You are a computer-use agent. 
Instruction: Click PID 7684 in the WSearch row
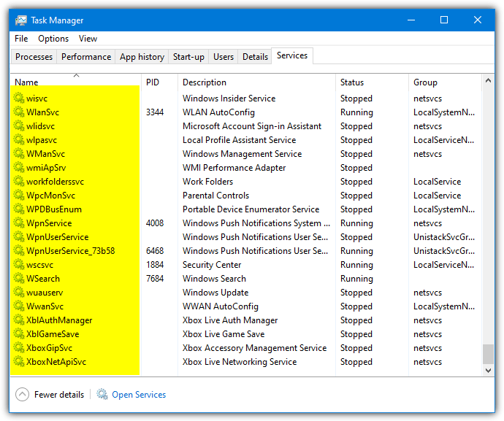point(155,279)
